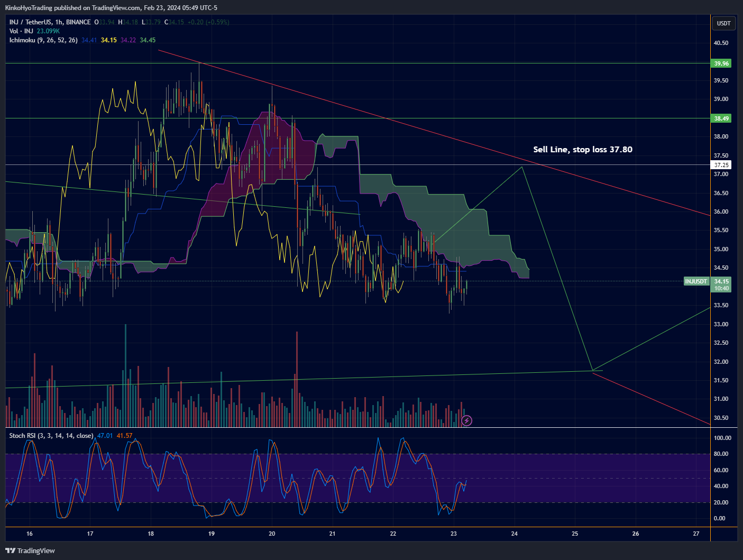The height and width of the screenshot is (560, 743).
Task: Click the USDT currency button
Action: point(723,23)
